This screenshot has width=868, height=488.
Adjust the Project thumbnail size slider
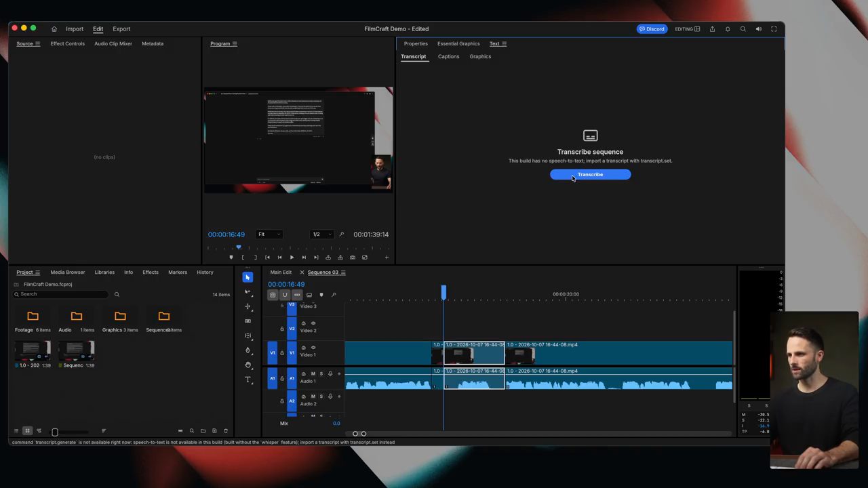55,431
